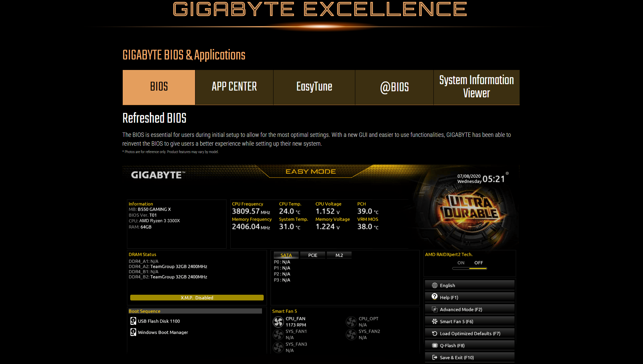Image resolution: width=643 pixels, height=364 pixels.
Task: Open Smart Fan 5 (F6) settings
Action: click(x=470, y=321)
